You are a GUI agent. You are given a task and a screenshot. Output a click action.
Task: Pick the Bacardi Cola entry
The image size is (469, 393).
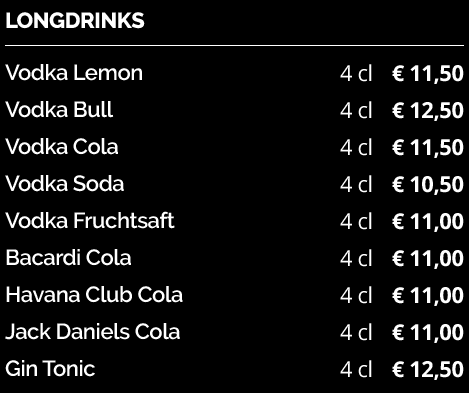(68, 258)
